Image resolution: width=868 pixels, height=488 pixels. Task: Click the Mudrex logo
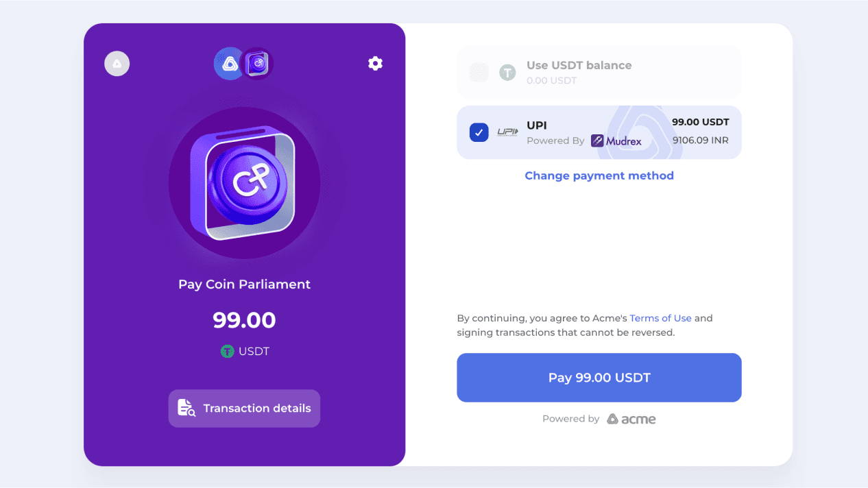click(616, 141)
